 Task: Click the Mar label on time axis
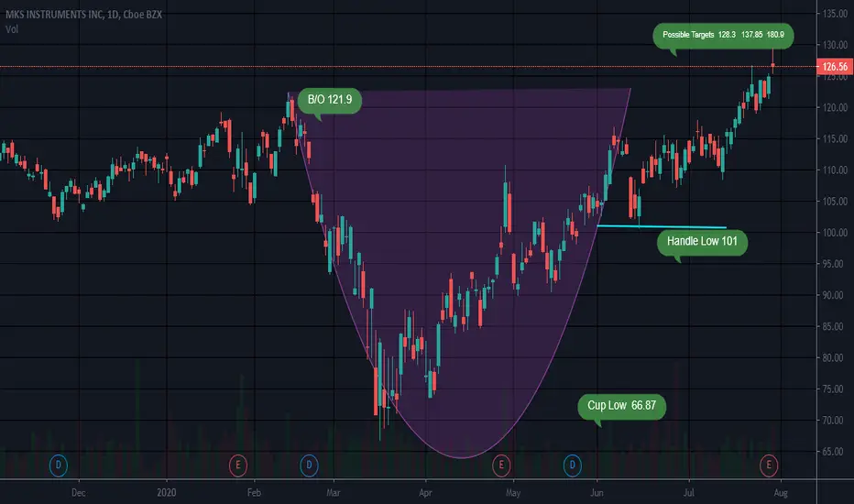coord(334,493)
